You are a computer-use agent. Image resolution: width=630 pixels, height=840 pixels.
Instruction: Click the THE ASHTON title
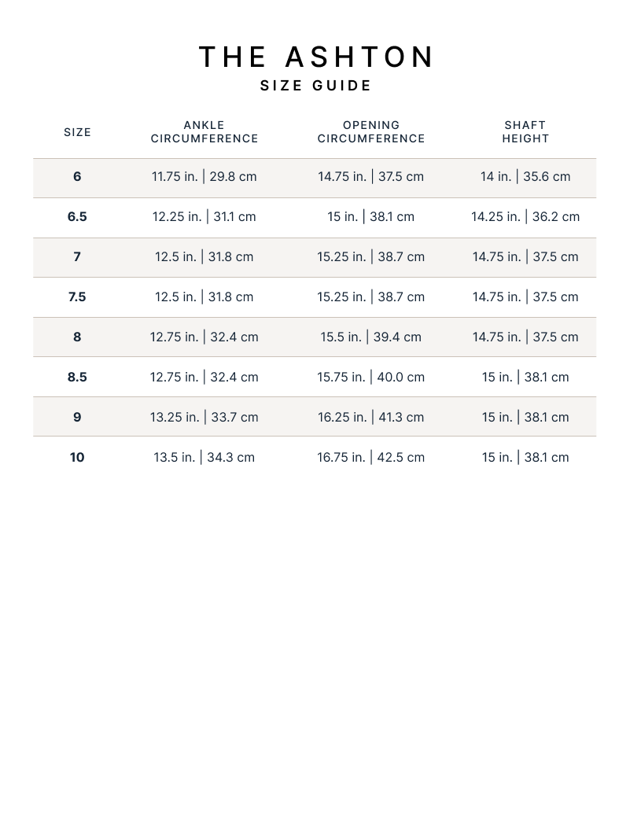click(315, 57)
